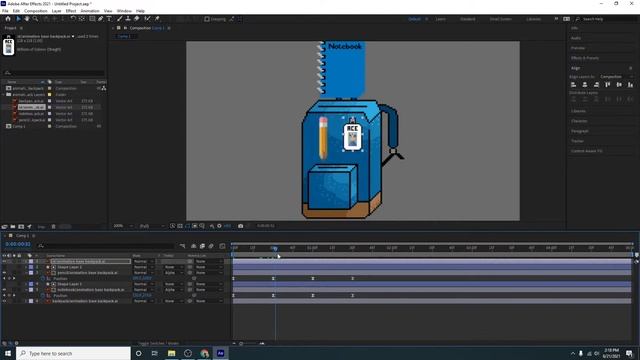Open Align Layers to Composition dropdown

tap(616, 76)
